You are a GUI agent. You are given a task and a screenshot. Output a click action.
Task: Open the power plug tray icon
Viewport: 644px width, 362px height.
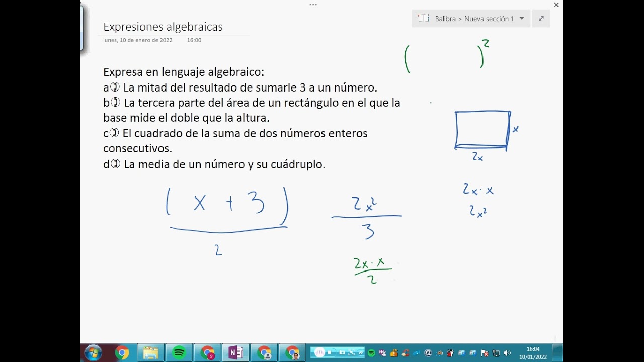pos(450,353)
